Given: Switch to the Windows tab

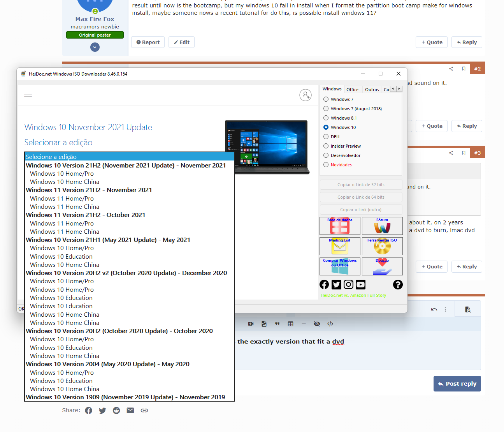Looking at the screenshot, I should (332, 89).
